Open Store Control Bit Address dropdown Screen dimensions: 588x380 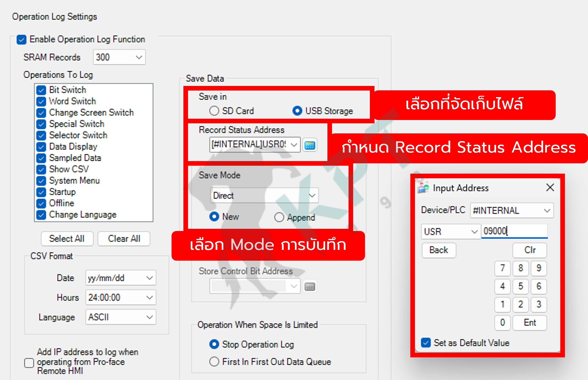click(x=255, y=286)
